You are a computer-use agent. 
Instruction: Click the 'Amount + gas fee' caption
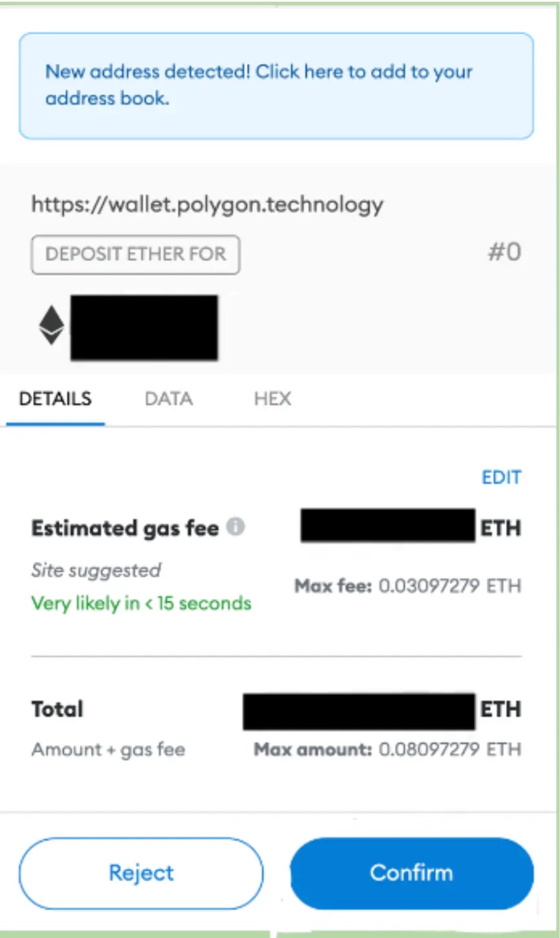(108, 750)
